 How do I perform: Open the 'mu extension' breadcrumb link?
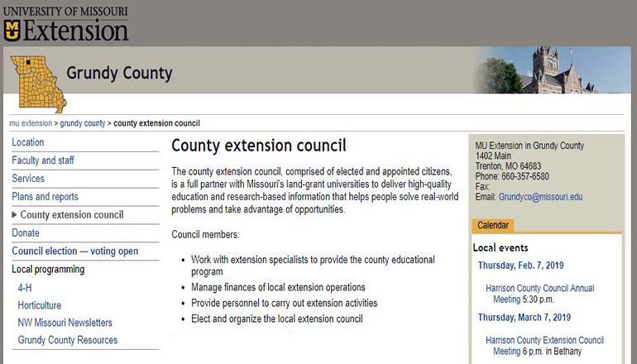tap(31, 123)
